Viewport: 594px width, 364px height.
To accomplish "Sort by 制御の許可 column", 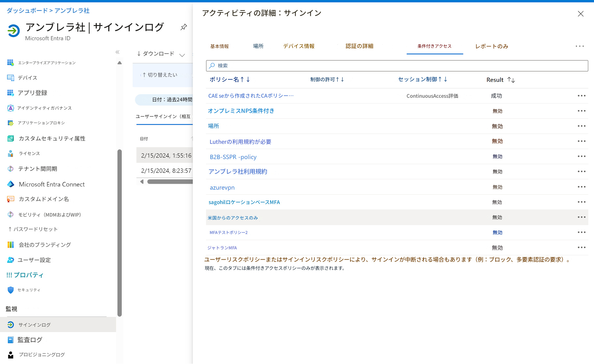I will pos(327,79).
